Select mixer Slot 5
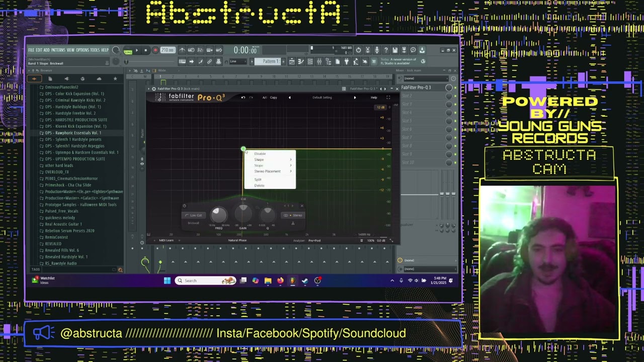Image resolution: width=644 pixels, height=362 pixels. tap(423, 121)
